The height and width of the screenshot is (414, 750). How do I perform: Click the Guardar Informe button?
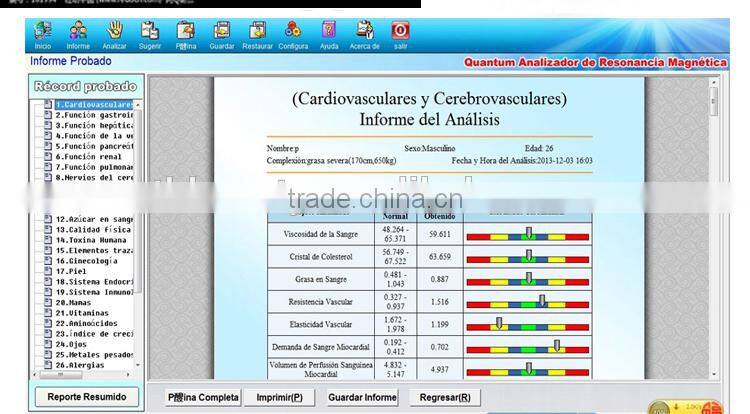(x=362, y=397)
